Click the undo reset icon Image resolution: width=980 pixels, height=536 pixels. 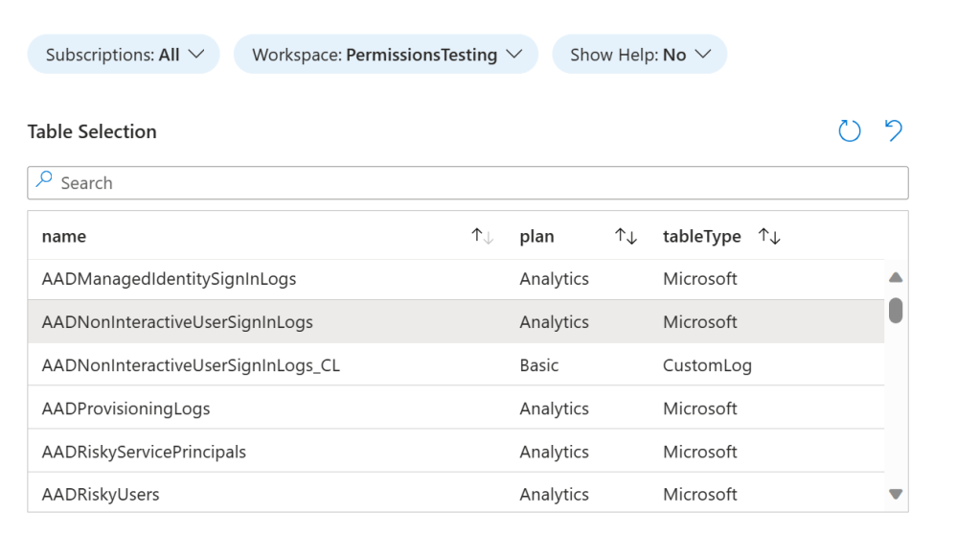coord(893,131)
